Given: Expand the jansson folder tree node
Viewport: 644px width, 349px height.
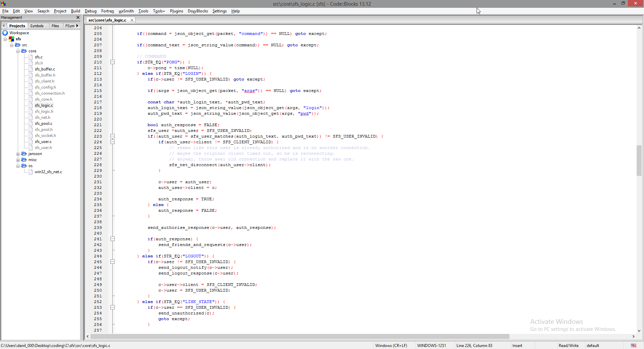Looking at the screenshot, I should pos(18,154).
